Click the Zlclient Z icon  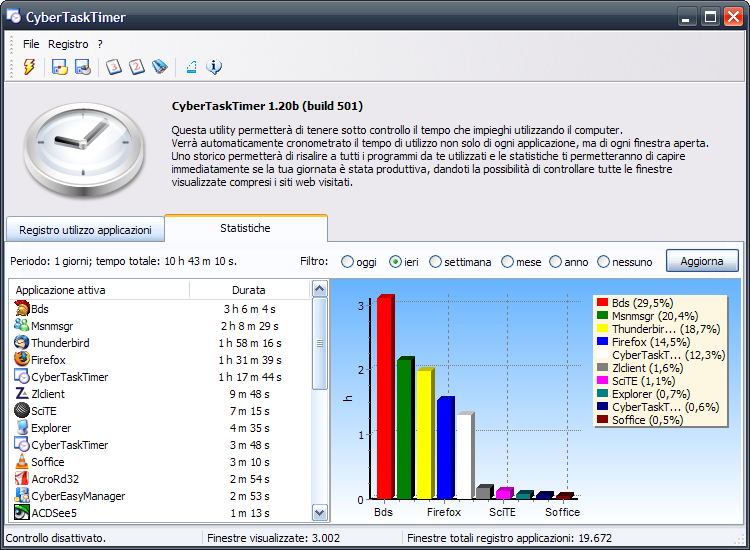click(22, 393)
